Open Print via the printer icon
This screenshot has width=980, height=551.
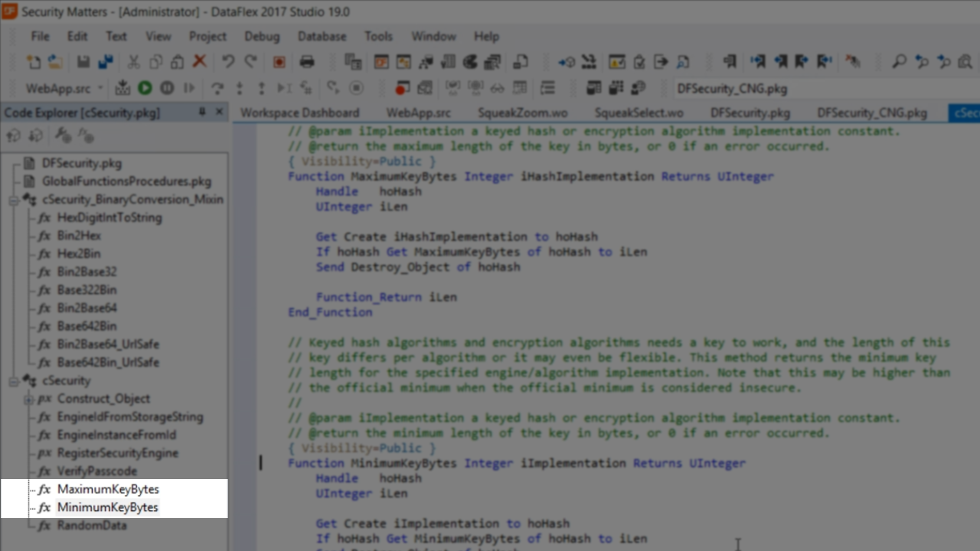307,62
